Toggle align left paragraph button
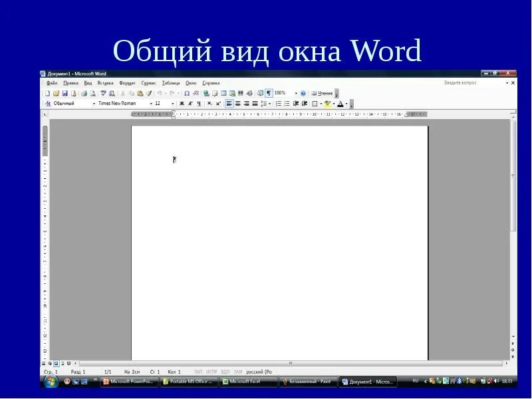 (x=229, y=104)
